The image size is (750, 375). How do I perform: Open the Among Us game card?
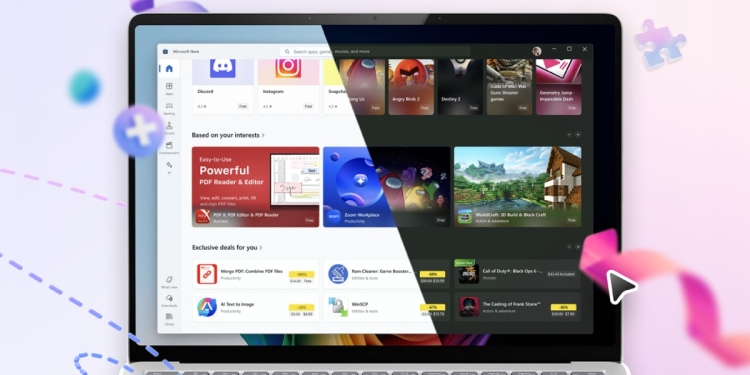point(363,87)
